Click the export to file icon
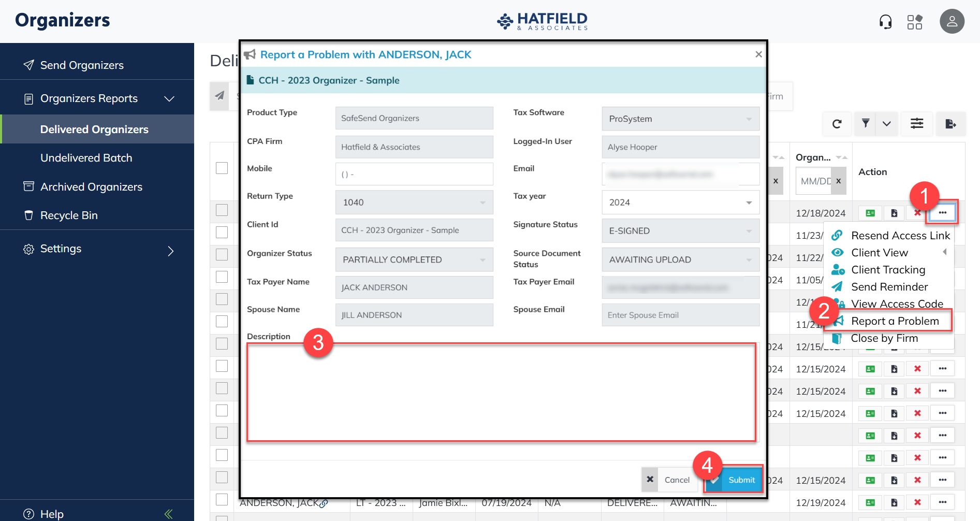The height and width of the screenshot is (521, 980). coord(950,124)
